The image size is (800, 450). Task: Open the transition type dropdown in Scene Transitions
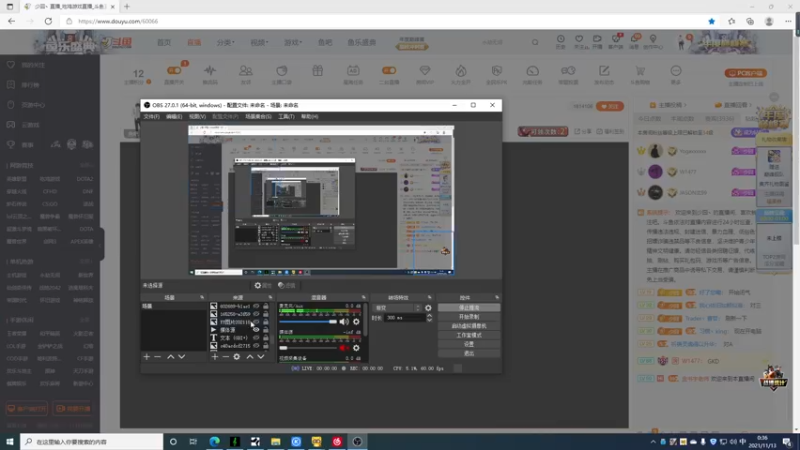click(x=397, y=308)
